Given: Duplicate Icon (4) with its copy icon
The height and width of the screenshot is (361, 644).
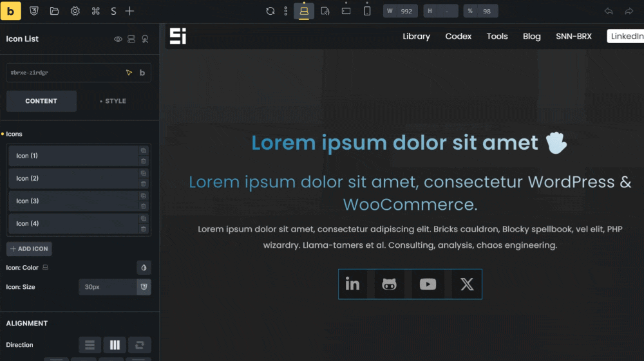Looking at the screenshot, I should point(144,218).
